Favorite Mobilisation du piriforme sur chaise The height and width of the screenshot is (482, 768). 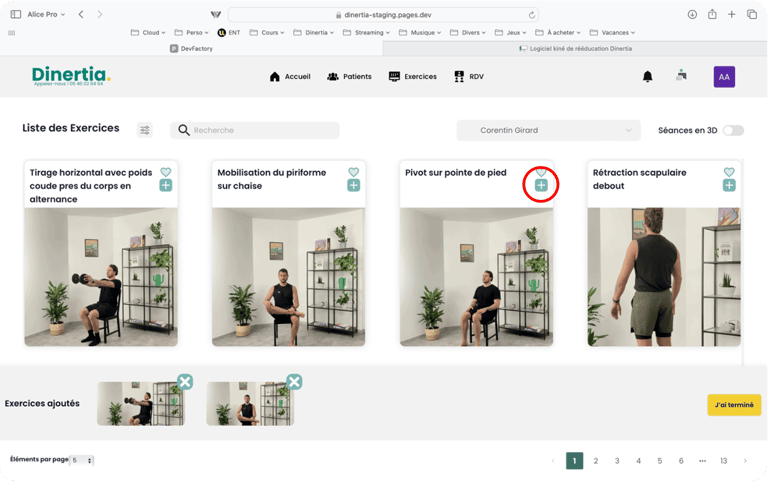(x=354, y=172)
